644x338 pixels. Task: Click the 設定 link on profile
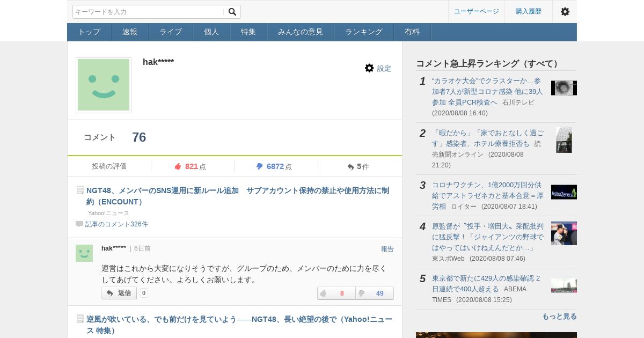[384, 69]
